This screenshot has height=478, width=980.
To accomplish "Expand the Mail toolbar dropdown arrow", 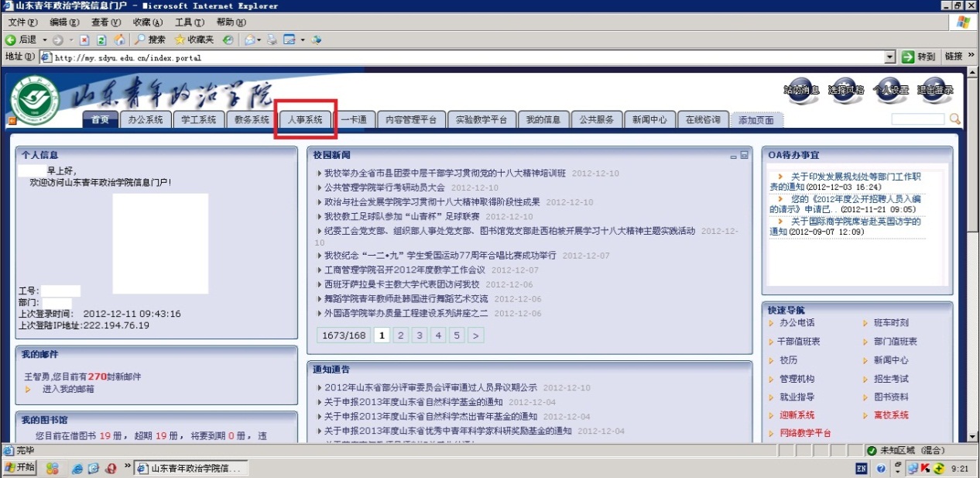I will click(x=258, y=40).
